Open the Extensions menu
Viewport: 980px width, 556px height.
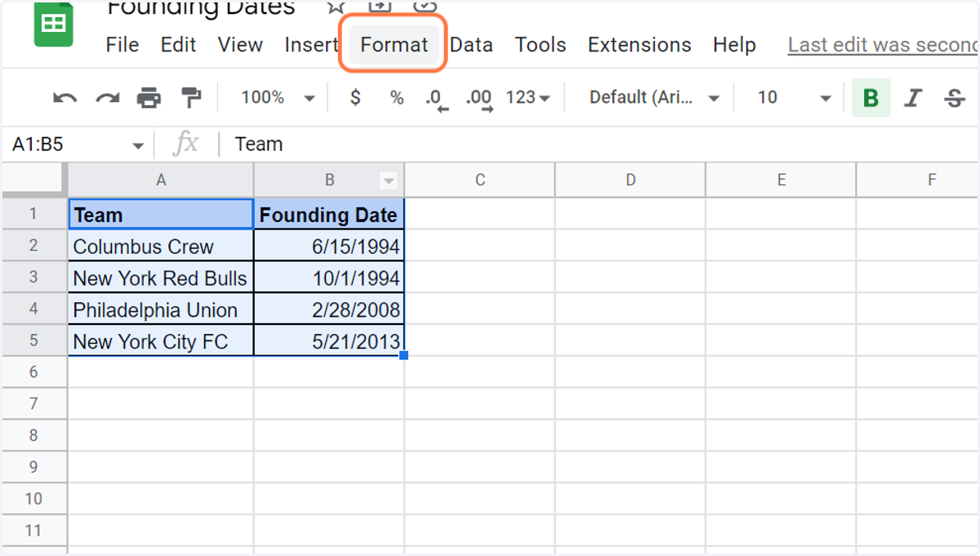pos(639,45)
